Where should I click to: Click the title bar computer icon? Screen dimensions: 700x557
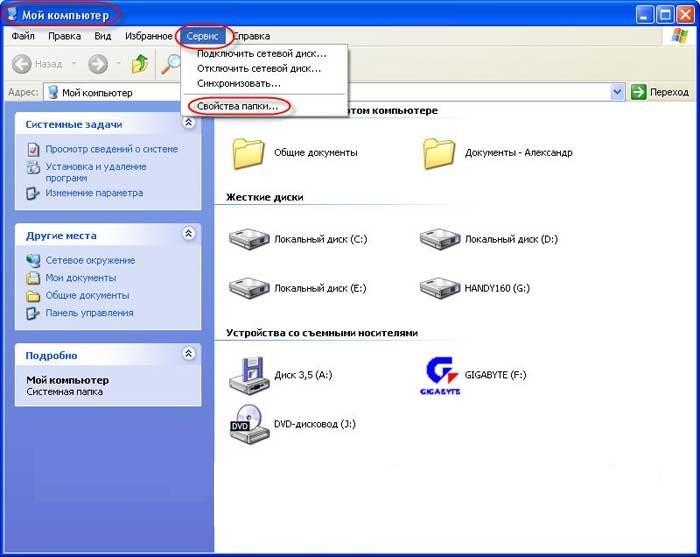click(12, 14)
